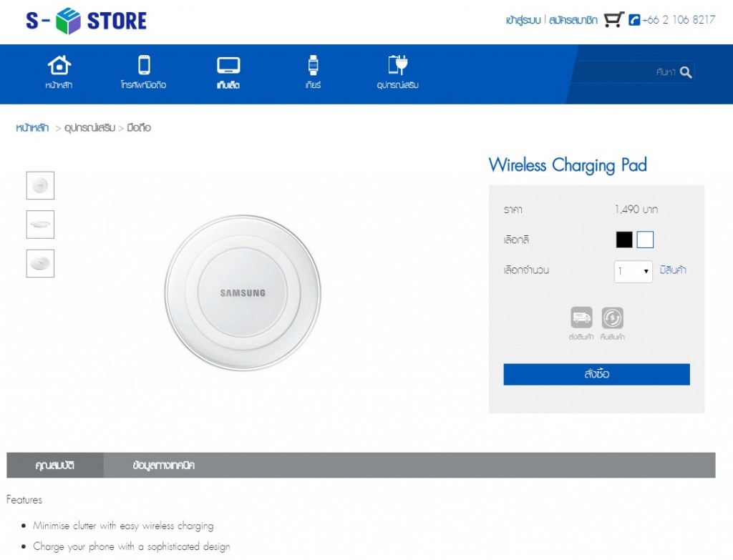Expand the quantity dropdown
The width and height of the screenshot is (733, 560).
point(634,271)
